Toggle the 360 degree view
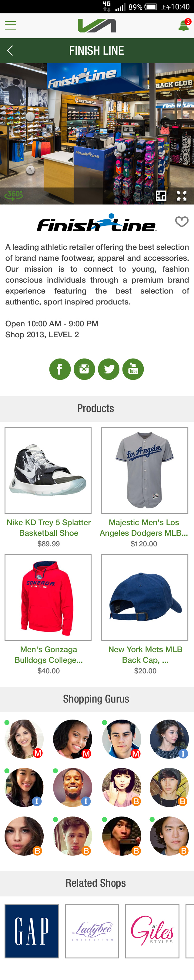Image resolution: width=194 pixels, height=980 pixels. (x=14, y=195)
